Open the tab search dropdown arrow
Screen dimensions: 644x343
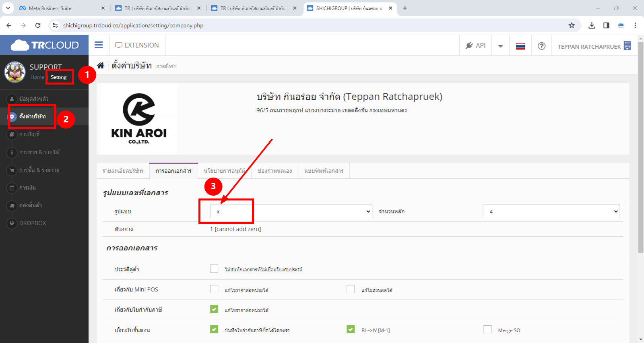click(8, 8)
